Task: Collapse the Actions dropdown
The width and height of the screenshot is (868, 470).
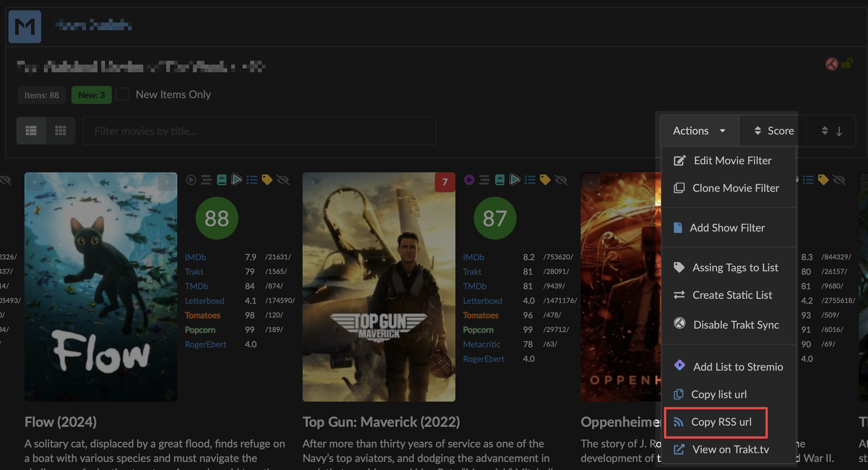Action: 699,131
